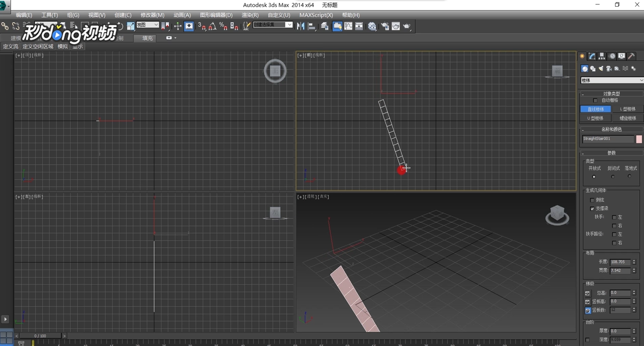644x346 pixels.
Task: Click the L型楼梯 button
Action: click(628, 109)
